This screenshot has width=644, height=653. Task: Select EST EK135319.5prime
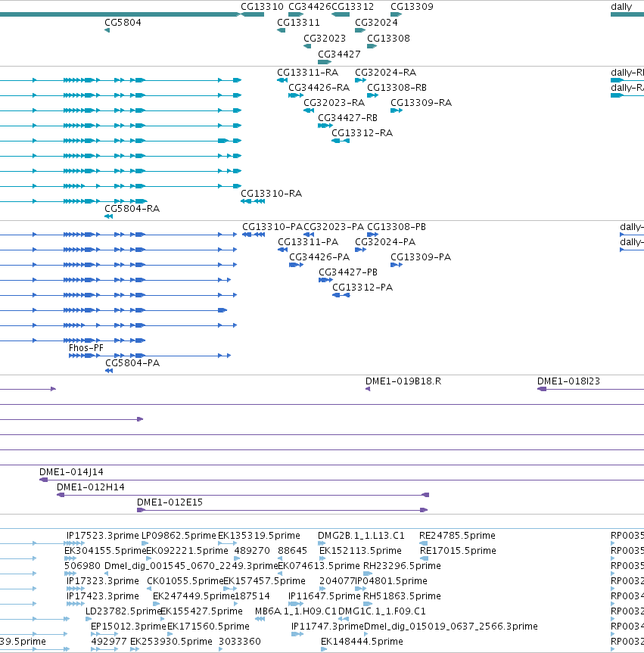click(259, 536)
